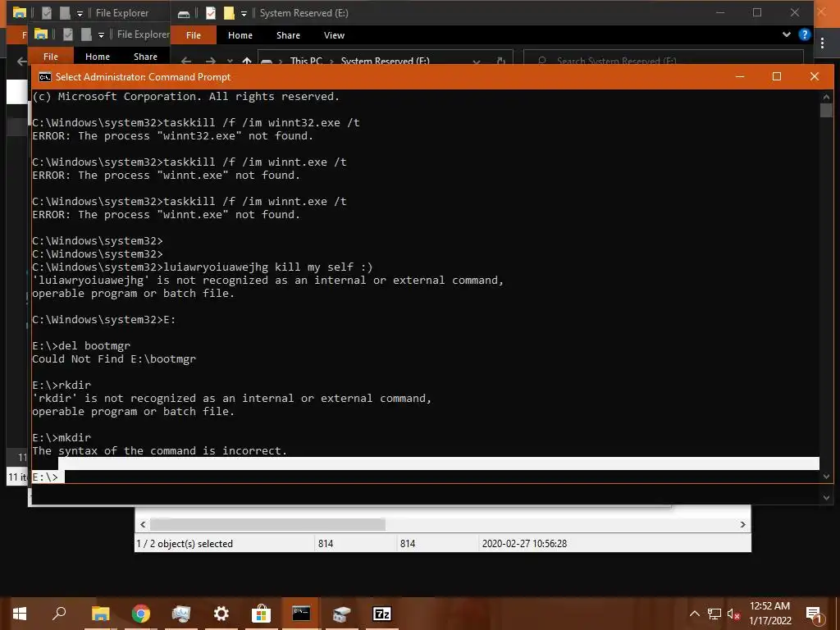840x630 pixels.
Task: Go back in System Reserved window
Action: [x=186, y=61]
